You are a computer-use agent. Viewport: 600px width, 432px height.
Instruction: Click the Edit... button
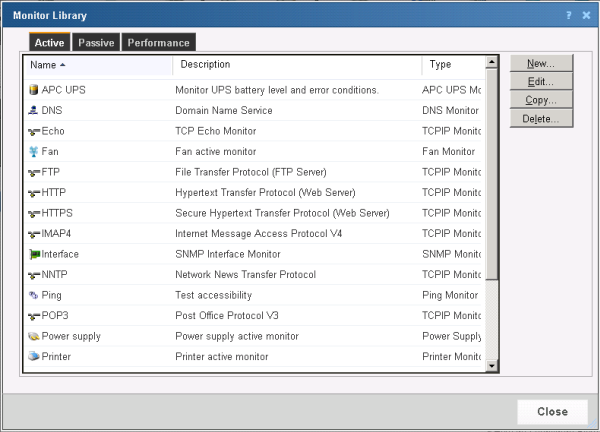(x=541, y=82)
